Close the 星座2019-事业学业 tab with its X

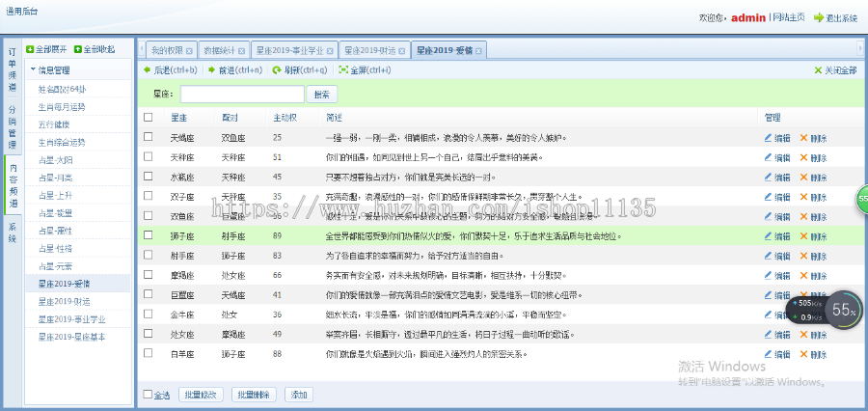[330, 51]
